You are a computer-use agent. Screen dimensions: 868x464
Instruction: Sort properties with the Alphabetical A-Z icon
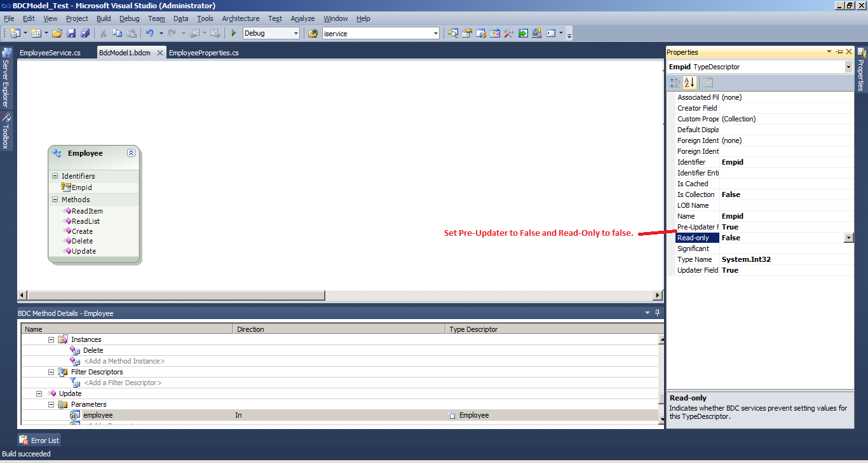(689, 83)
